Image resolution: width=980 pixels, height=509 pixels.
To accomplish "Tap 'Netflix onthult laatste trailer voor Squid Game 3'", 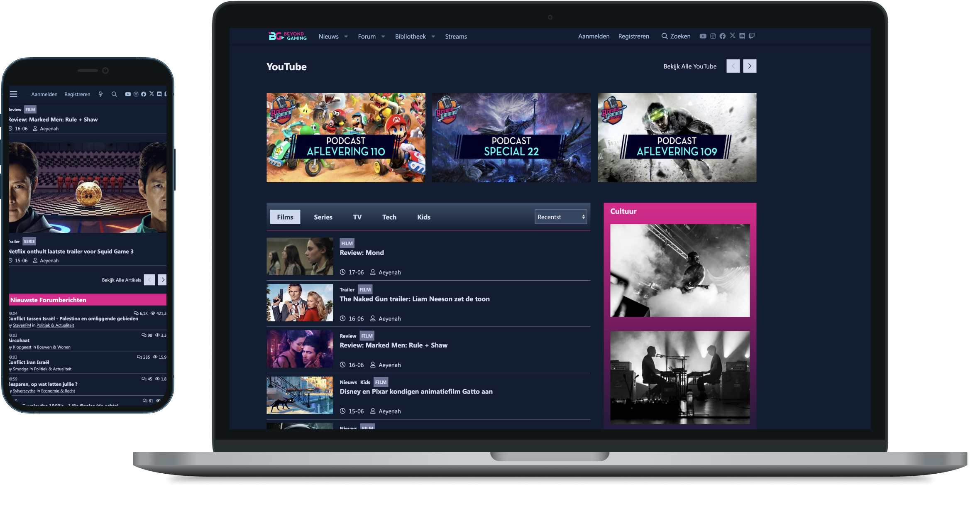I will 71,251.
